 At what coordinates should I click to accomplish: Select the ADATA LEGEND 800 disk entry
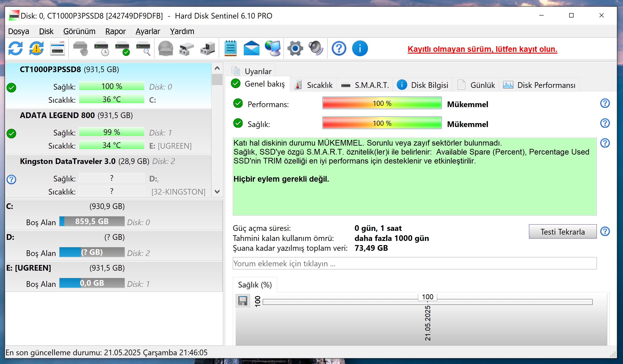108,132
